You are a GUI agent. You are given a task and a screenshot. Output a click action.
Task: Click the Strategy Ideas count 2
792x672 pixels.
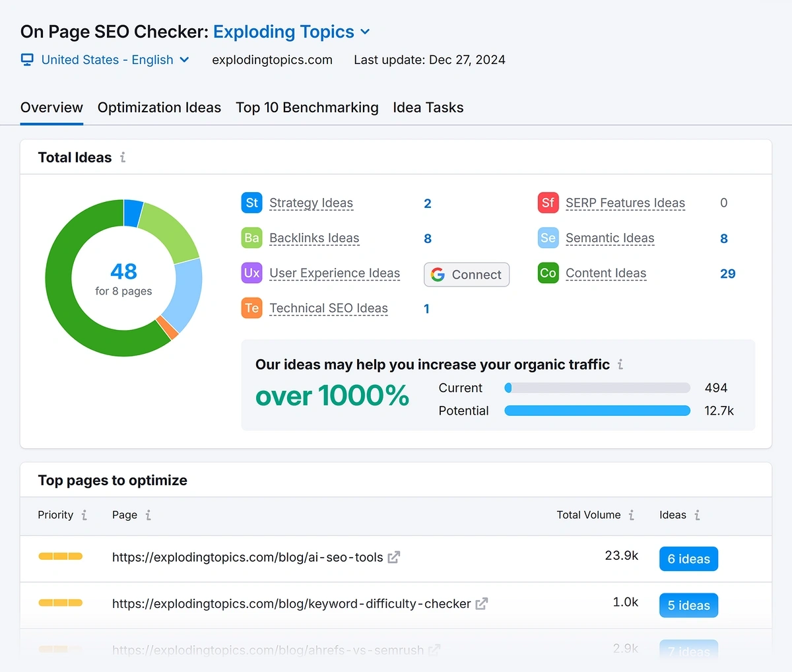pyautogui.click(x=428, y=203)
